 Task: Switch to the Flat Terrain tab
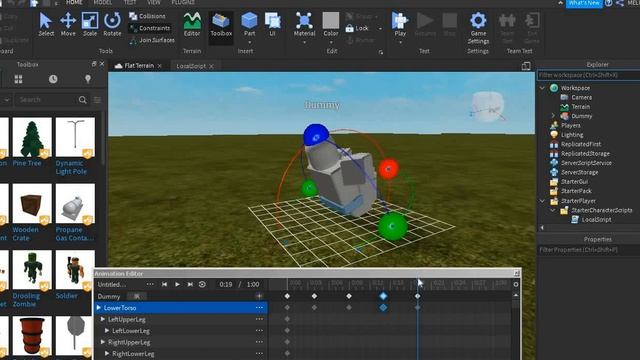[139, 66]
